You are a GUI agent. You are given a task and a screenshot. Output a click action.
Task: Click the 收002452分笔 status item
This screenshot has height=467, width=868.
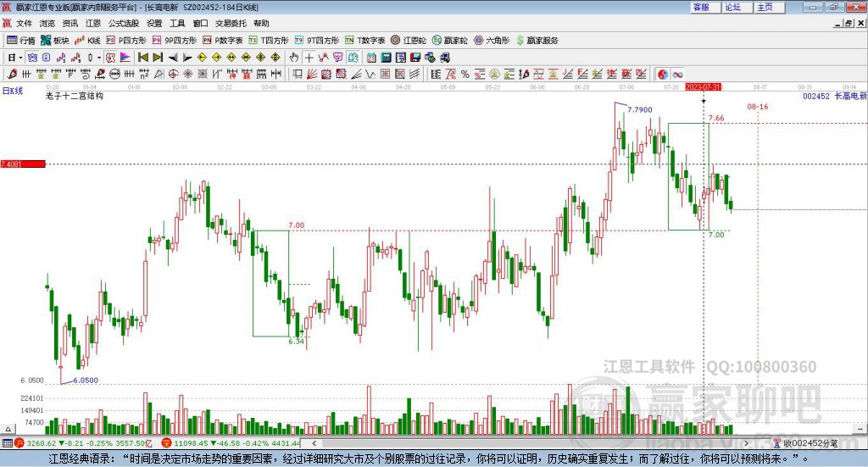pyautogui.click(x=806, y=443)
